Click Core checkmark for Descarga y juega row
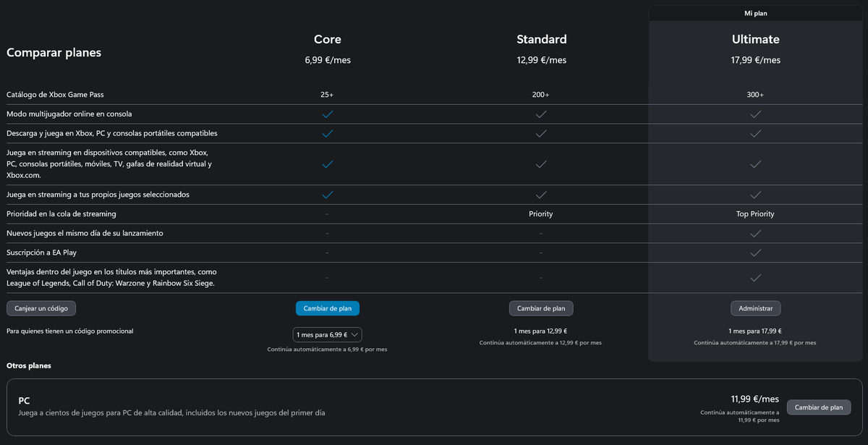 point(328,134)
